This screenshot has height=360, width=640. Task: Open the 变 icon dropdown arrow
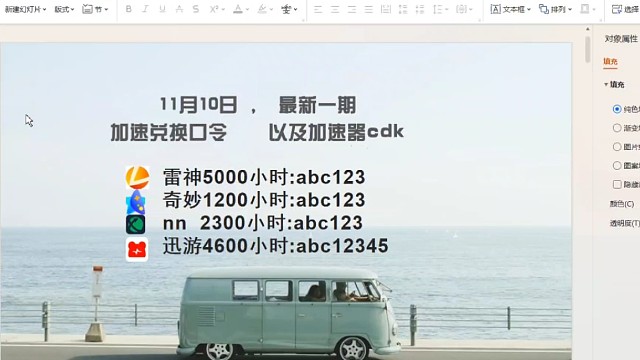(x=296, y=9)
